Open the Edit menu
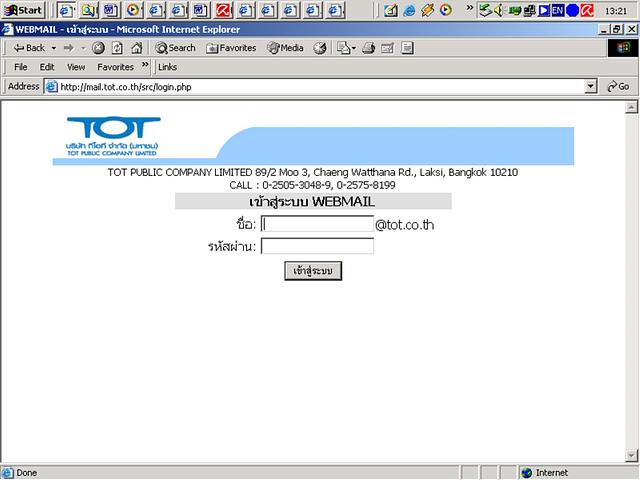Screen dimensions: 640x480 (x=47, y=67)
